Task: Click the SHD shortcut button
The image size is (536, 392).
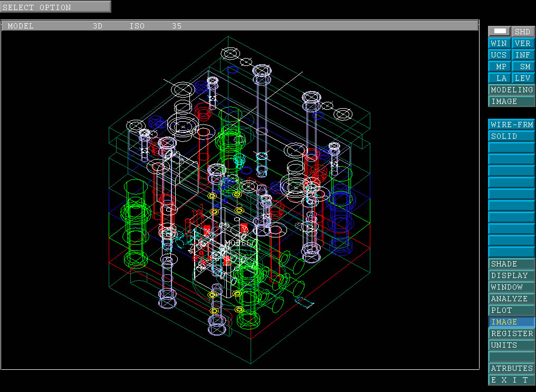Action: pos(523,32)
